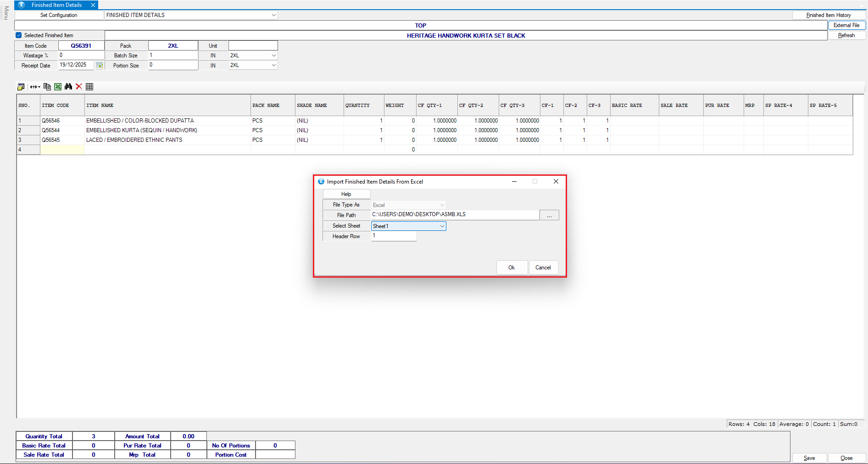Image resolution: width=868 pixels, height=464 pixels.
Task: Open the Batch Size unit dropdown
Action: tap(273, 56)
